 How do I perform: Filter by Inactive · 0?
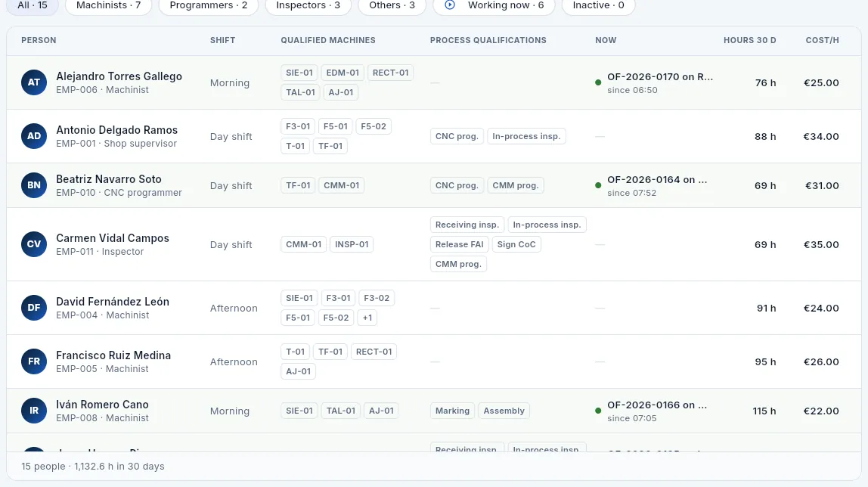point(598,5)
